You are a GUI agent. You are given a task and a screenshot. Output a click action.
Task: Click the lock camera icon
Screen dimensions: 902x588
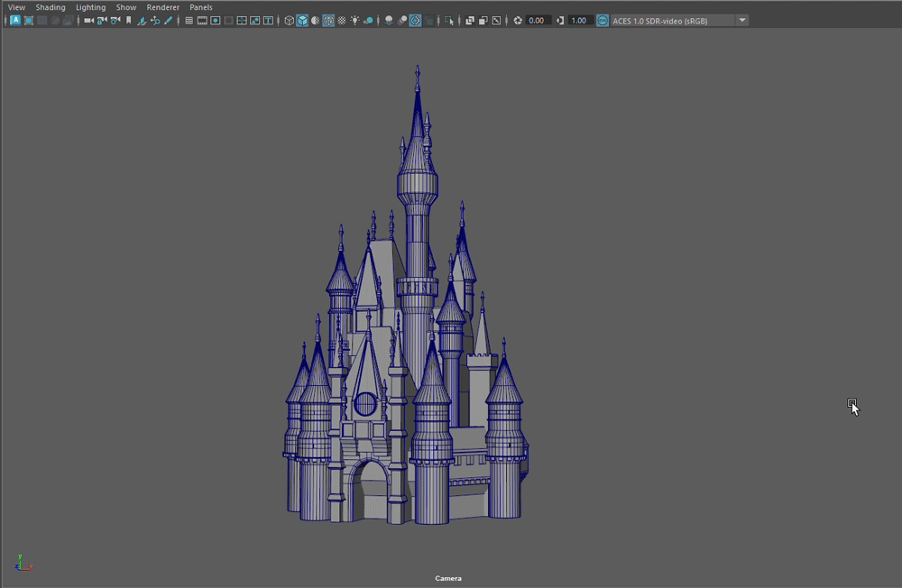pos(102,20)
